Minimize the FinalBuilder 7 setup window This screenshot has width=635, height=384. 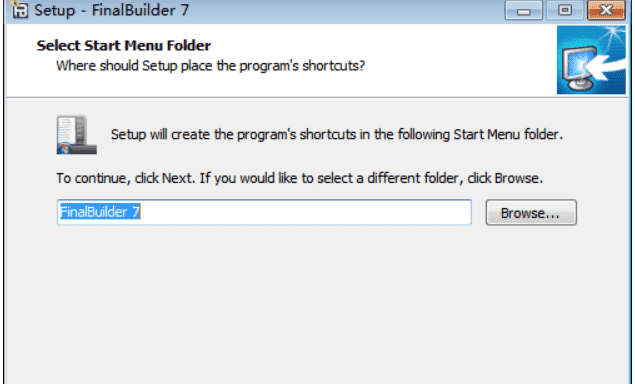(524, 10)
